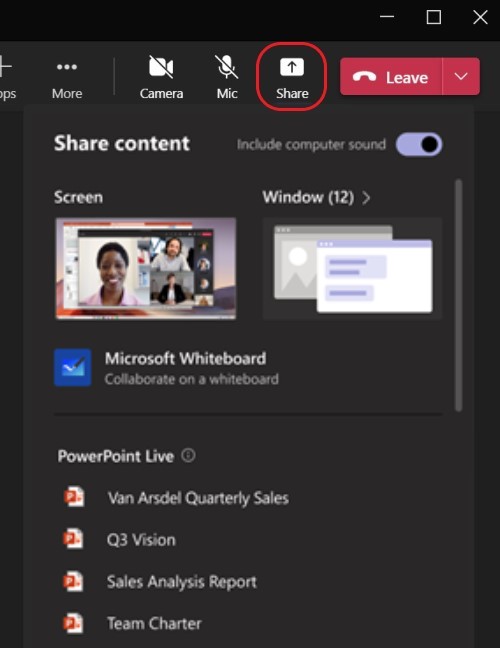This screenshot has height=648, width=500.
Task: Select the Window share thumbnail
Action: 352,269
